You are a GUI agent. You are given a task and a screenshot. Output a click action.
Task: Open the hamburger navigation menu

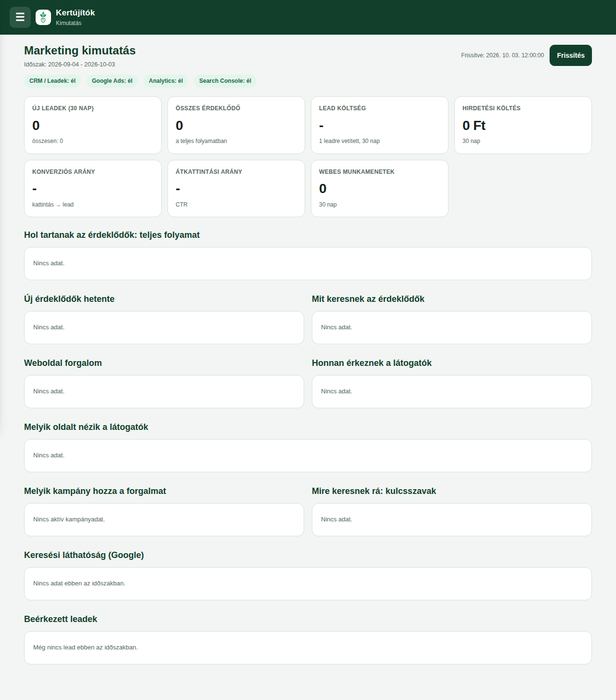coord(20,17)
